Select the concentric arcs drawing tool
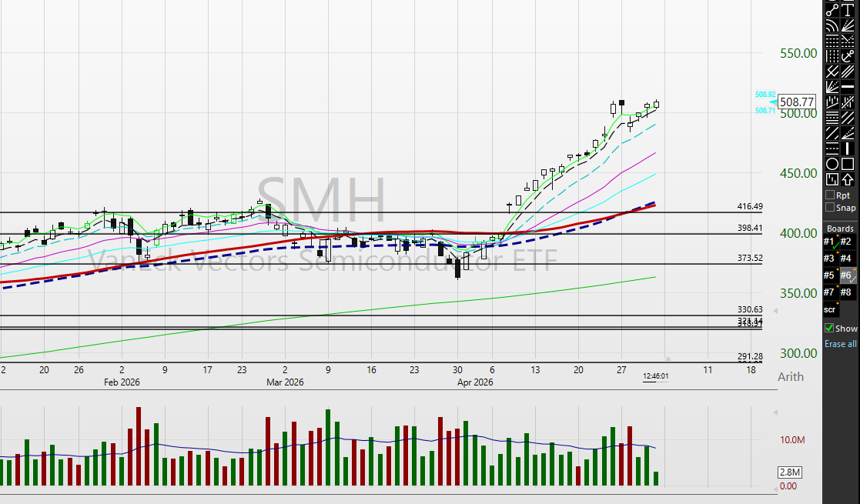The width and height of the screenshot is (860, 504). click(x=832, y=25)
